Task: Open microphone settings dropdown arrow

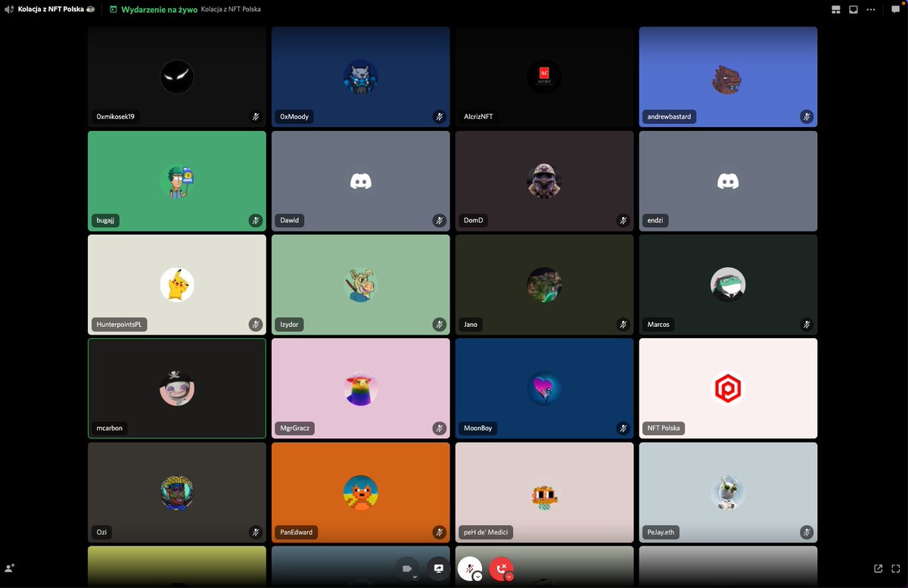Action: [477, 577]
